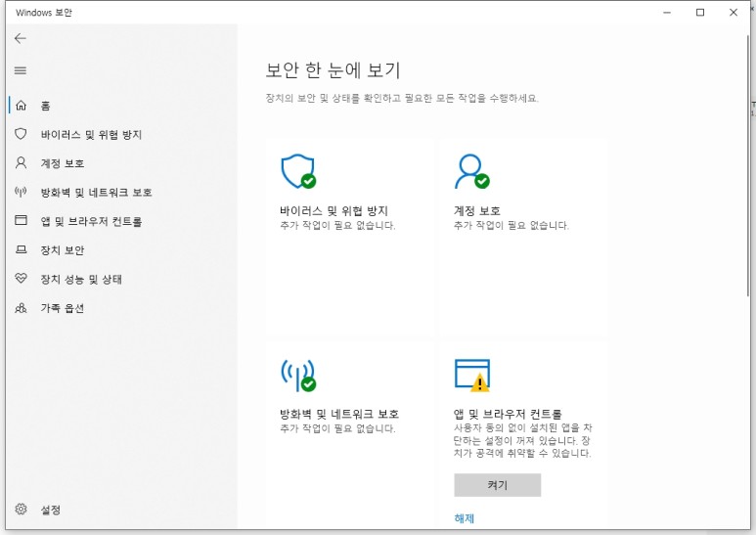The height and width of the screenshot is (535, 756).
Task: Click the person icon for 계정 보호 in sidebar
Action: 21,163
